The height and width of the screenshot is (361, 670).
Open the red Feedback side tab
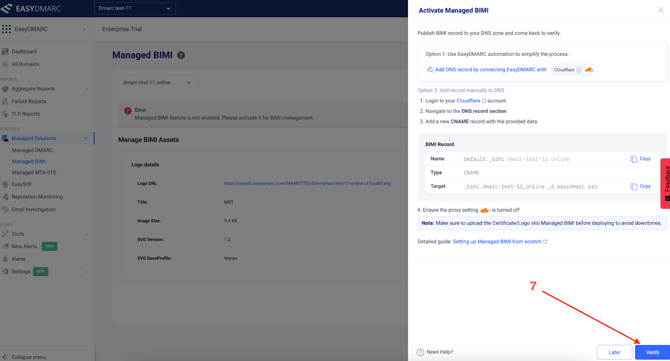666,183
